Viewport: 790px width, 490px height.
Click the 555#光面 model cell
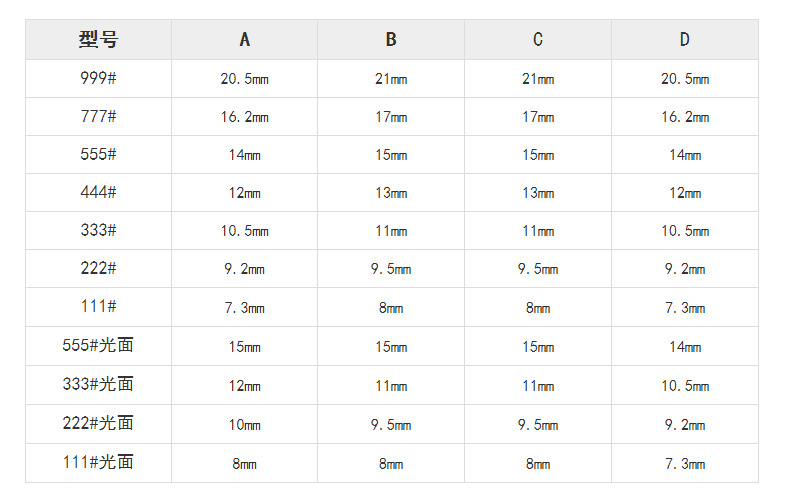pos(98,346)
